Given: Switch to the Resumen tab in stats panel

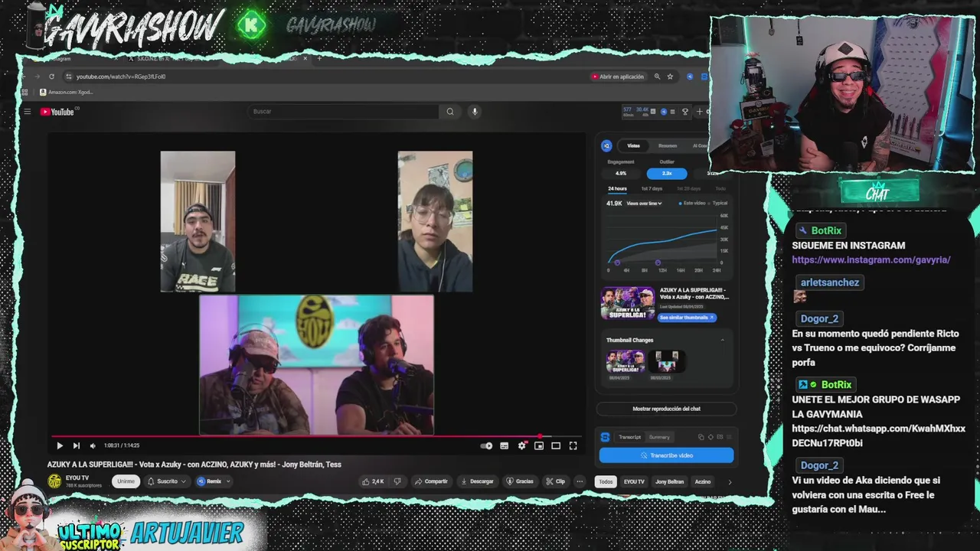Looking at the screenshot, I should [x=668, y=145].
